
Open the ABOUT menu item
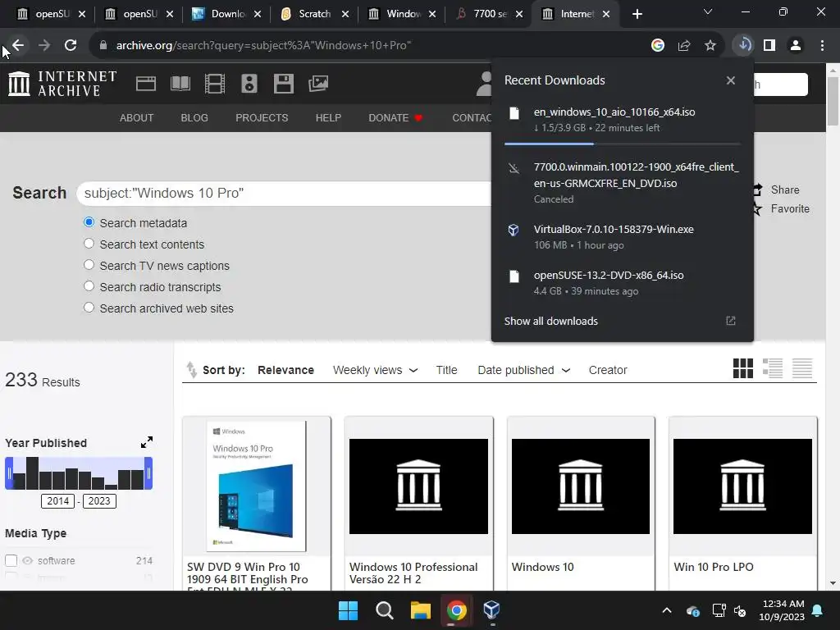coord(137,118)
